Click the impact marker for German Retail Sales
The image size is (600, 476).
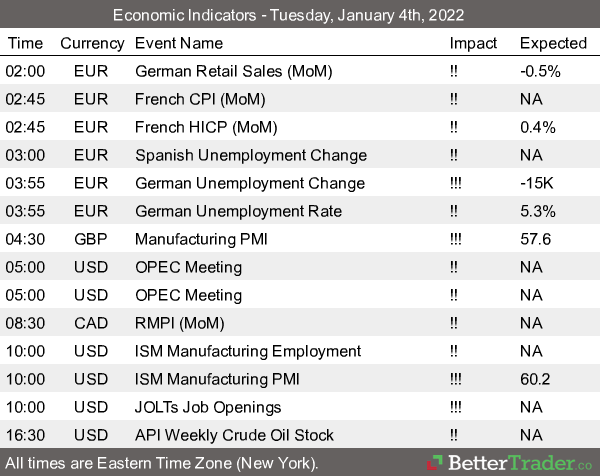click(455, 71)
